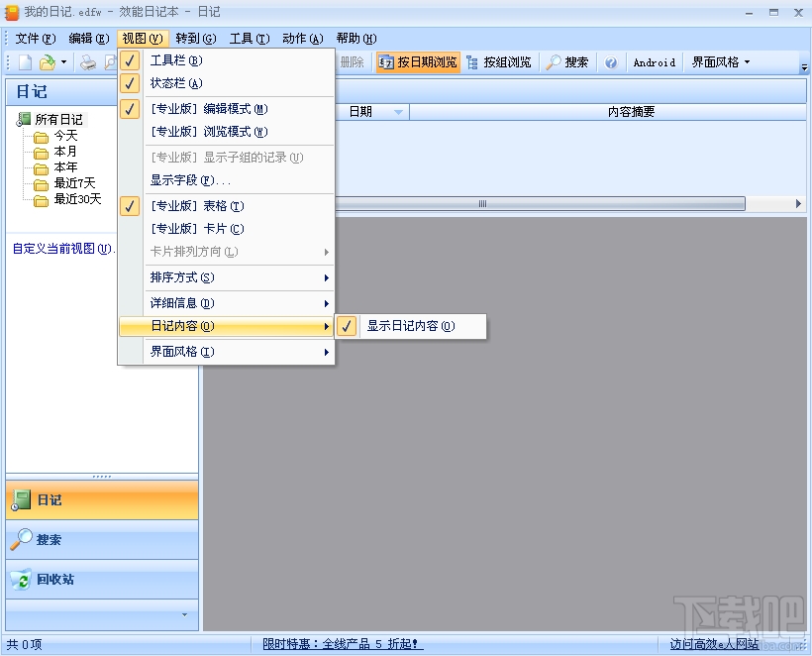The height and width of the screenshot is (656, 812).
Task: Click 访问高效e人网站 link
Action: [714, 644]
